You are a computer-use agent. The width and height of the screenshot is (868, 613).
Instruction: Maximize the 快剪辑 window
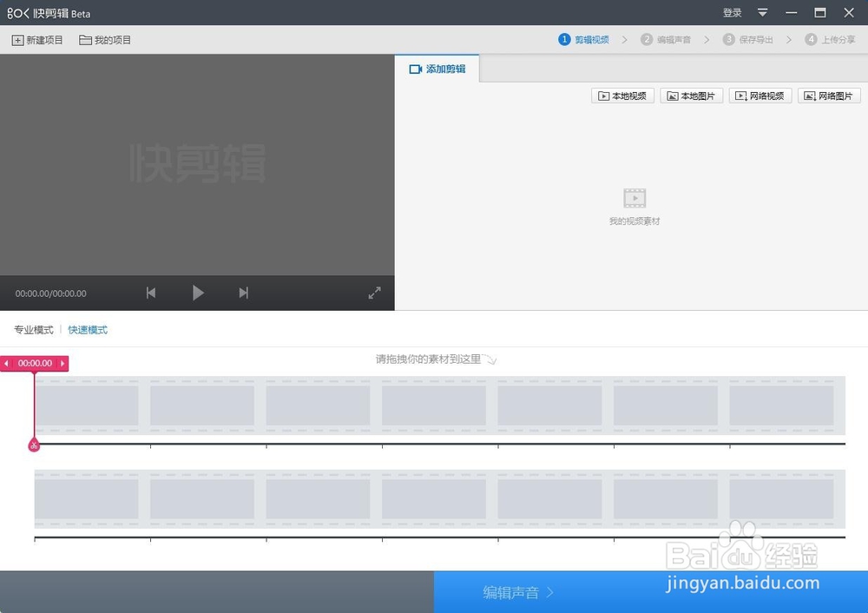coord(820,12)
